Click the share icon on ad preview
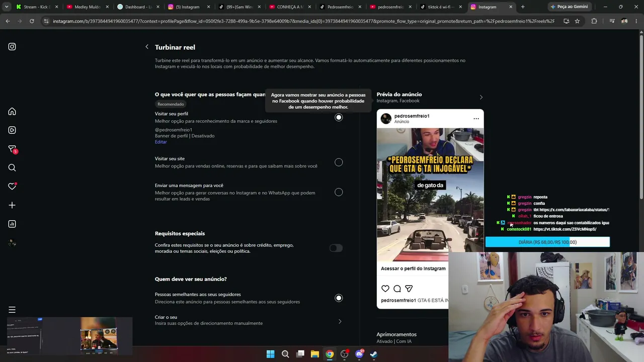 pyautogui.click(x=409, y=289)
